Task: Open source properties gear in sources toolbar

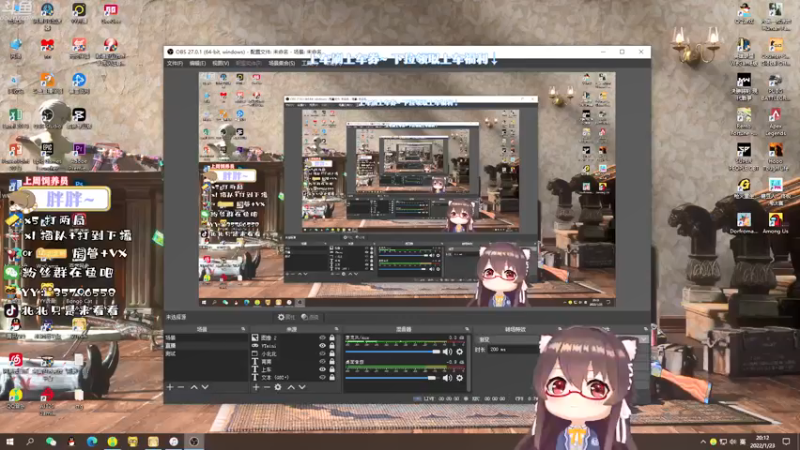Action: (x=278, y=387)
